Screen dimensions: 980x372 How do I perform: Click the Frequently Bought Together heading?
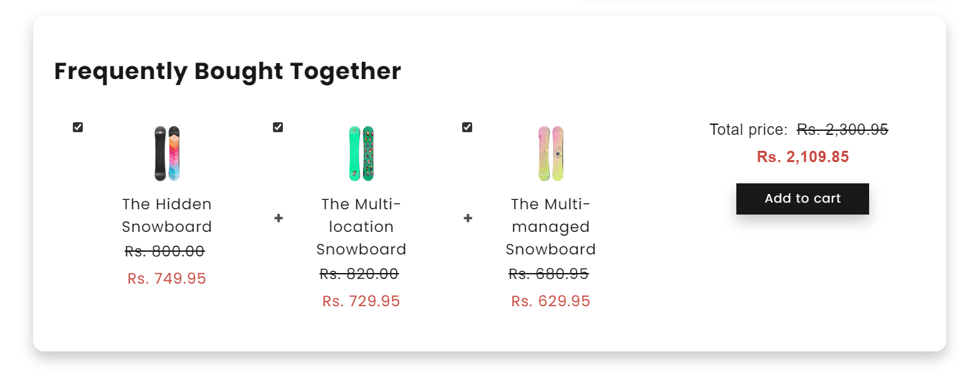tap(227, 71)
